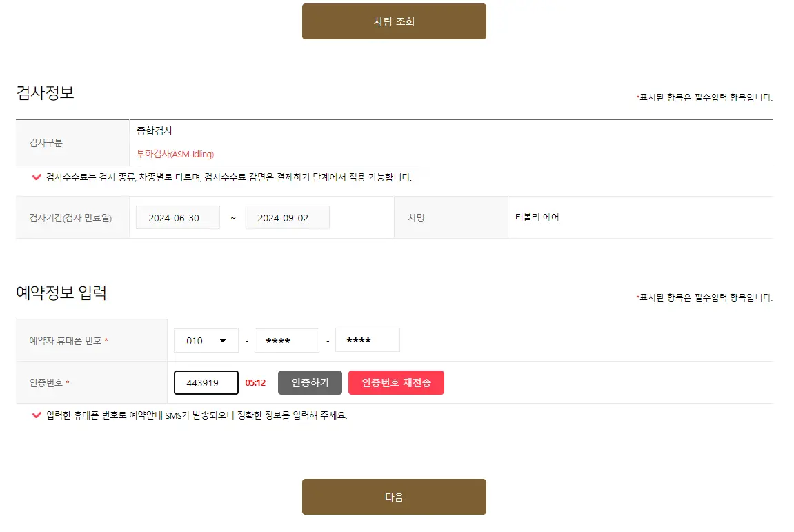The width and height of the screenshot is (794, 532).
Task: Open the 010 phone prefix dropdown
Action: pos(206,339)
